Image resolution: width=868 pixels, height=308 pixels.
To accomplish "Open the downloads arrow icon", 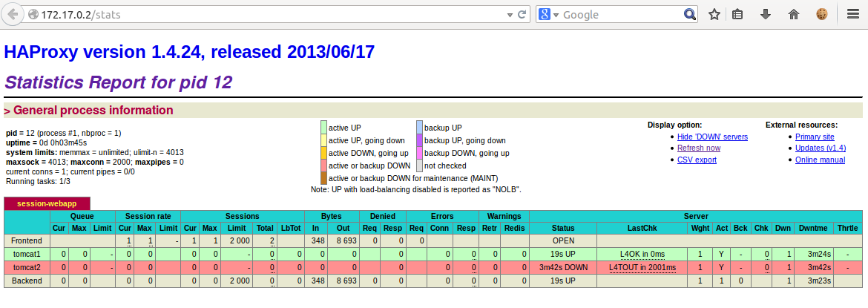I will tap(766, 15).
